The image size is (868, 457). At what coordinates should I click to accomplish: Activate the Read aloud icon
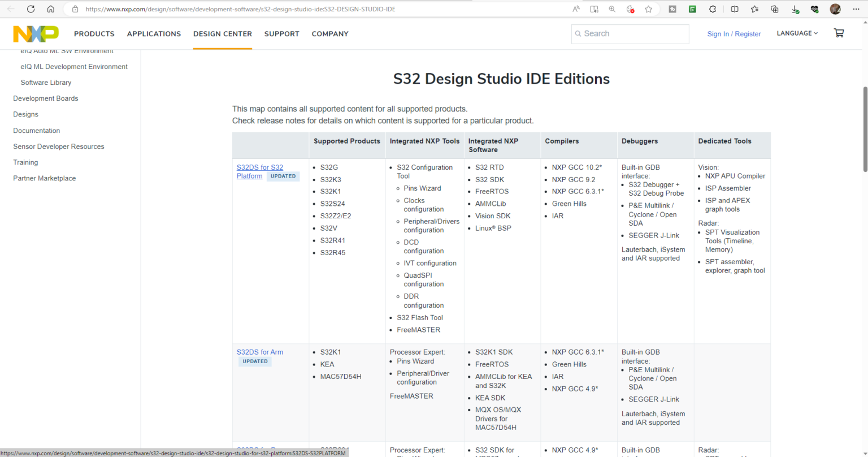point(576,9)
